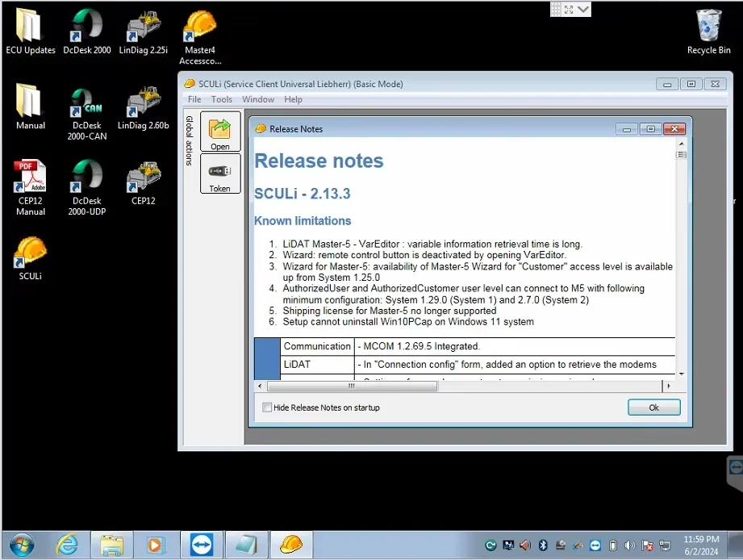Image resolution: width=743 pixels, height=560 pixels.
Task: Click the Open folder icon in SCULi
Action: coord(220,132)
